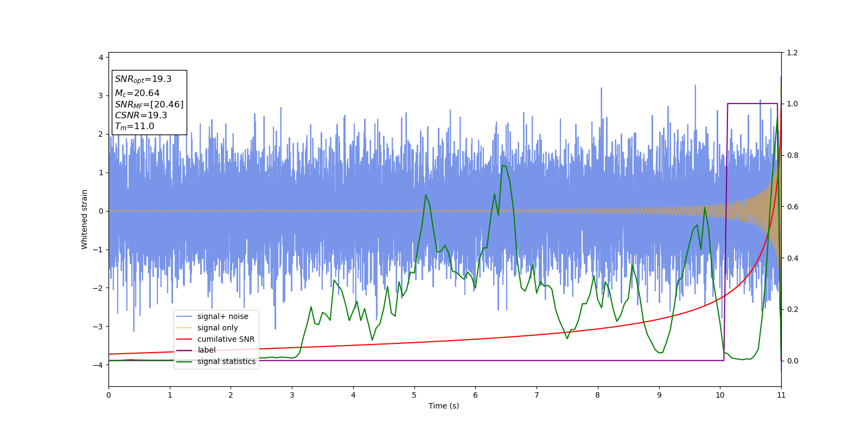Click the 'Time (s)' x-axis label
Image resolution: width=868 pixels, height=434 pixels.
(444, 406)
